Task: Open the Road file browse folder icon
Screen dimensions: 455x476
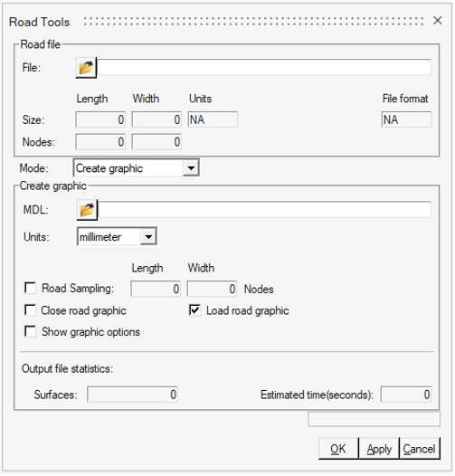Action: click(x=86, y=68)
